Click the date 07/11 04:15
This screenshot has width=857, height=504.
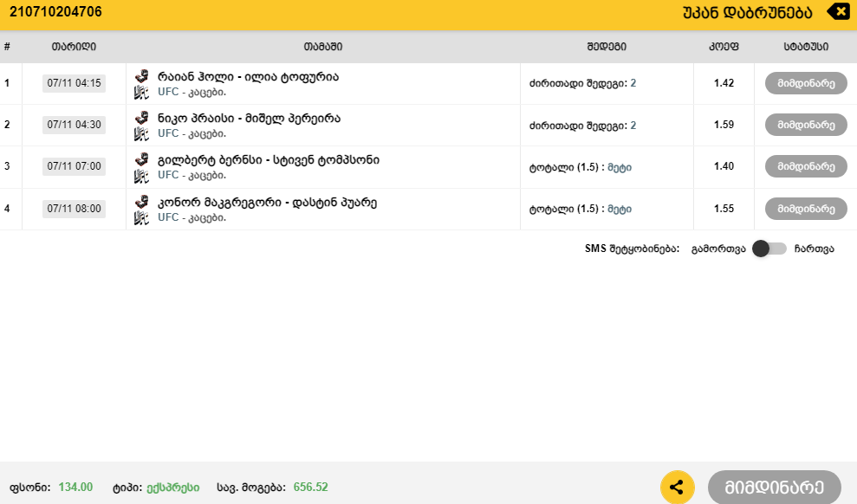click(x=74, y=83)
